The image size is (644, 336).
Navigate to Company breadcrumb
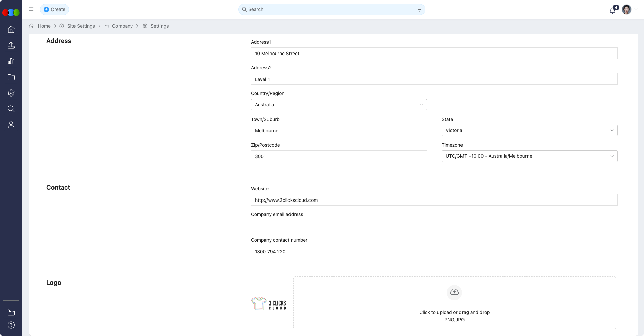click(122, 26)
